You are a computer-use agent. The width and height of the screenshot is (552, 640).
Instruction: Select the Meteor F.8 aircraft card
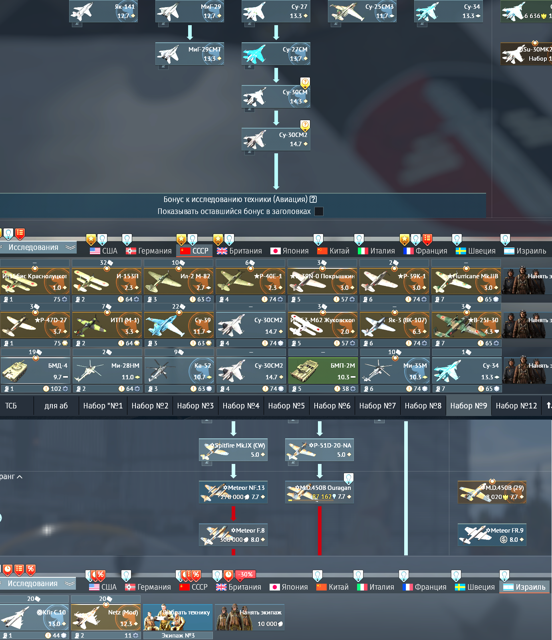pos(233,535)
